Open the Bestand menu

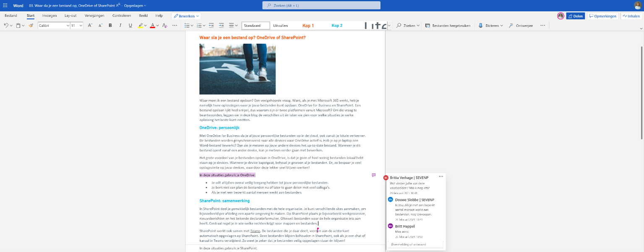coord(11,16)
